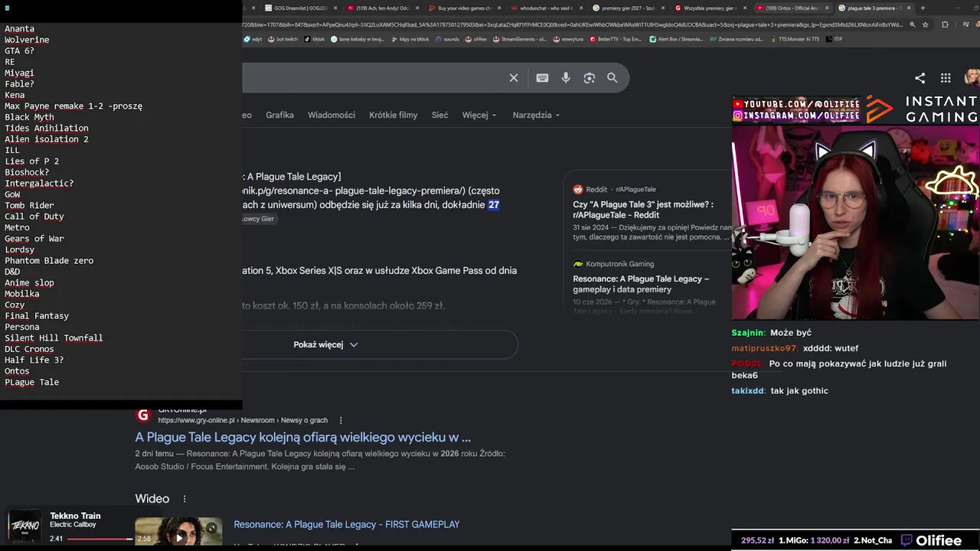Open the on-screen keyboard input tool
980x551 pixels.
tap(542, 77)
